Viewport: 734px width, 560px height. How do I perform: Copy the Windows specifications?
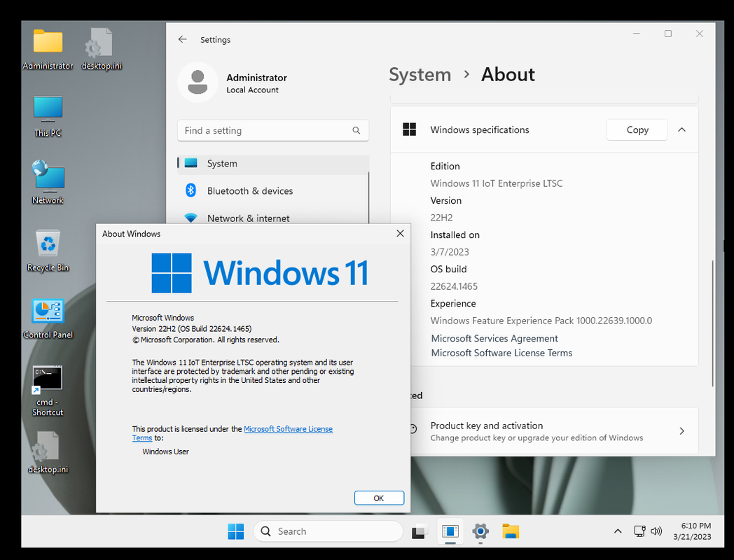(637, 129)
